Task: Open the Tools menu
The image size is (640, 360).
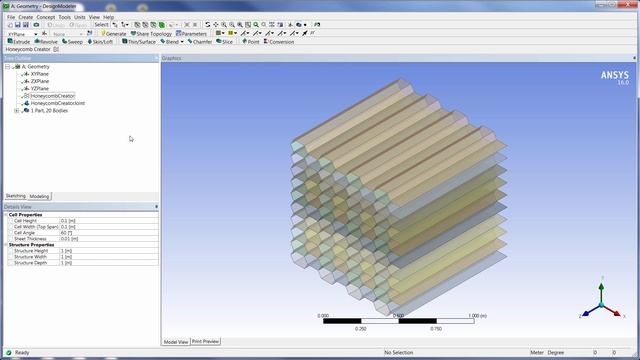Action: tap(64, 17)
